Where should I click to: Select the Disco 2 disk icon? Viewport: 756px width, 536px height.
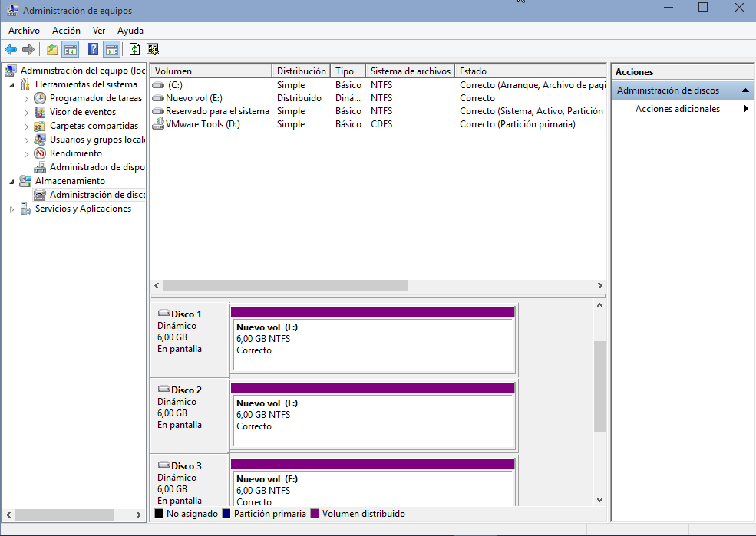click(164, 389)
